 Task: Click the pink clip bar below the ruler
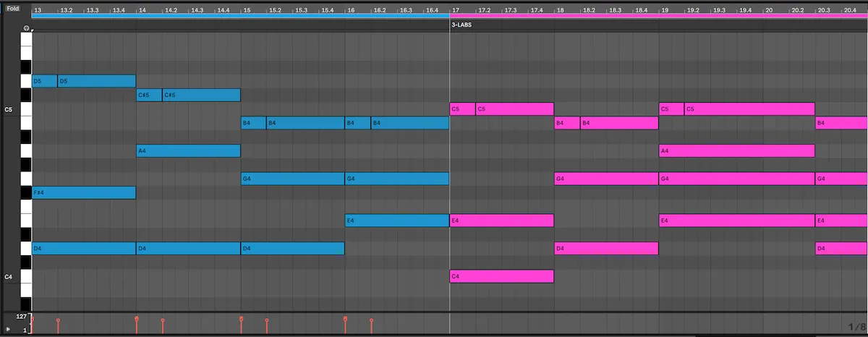(x=658, y=17)
